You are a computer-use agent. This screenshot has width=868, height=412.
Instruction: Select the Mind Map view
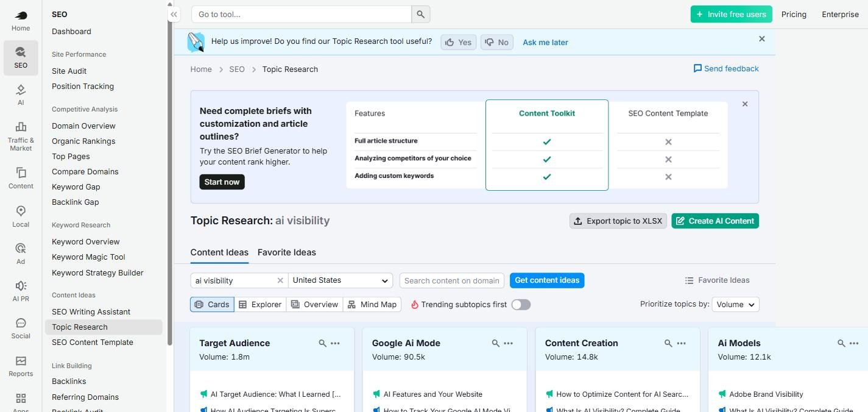tap(372, 304)
